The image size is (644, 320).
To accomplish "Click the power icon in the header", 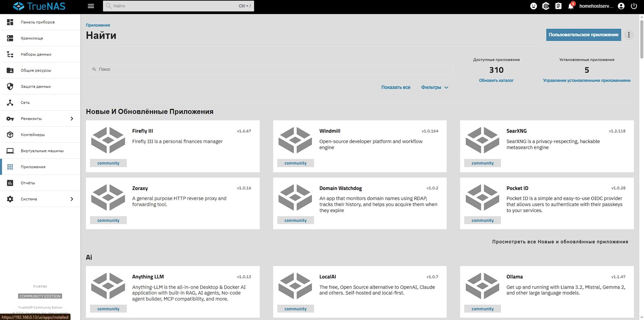I will point(634,6).
